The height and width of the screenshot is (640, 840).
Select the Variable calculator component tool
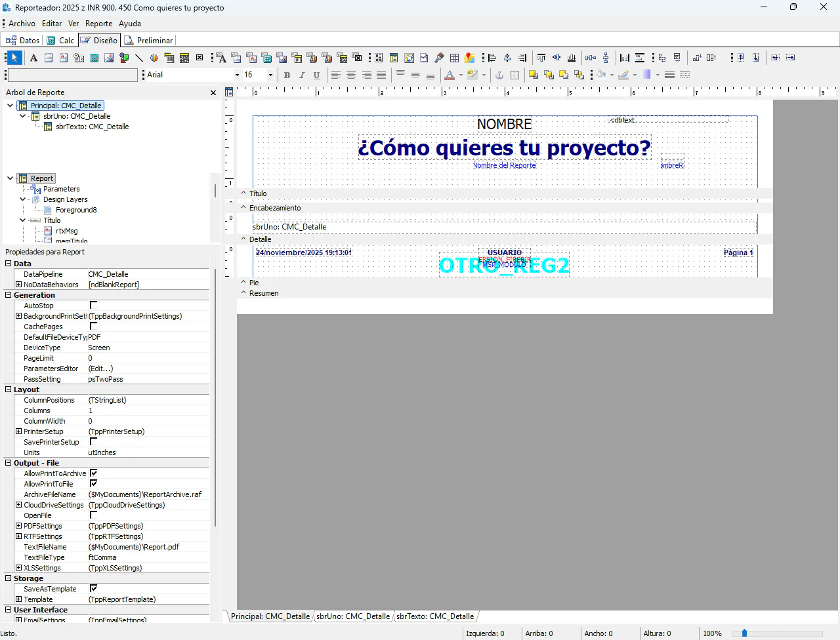point(94,58)
